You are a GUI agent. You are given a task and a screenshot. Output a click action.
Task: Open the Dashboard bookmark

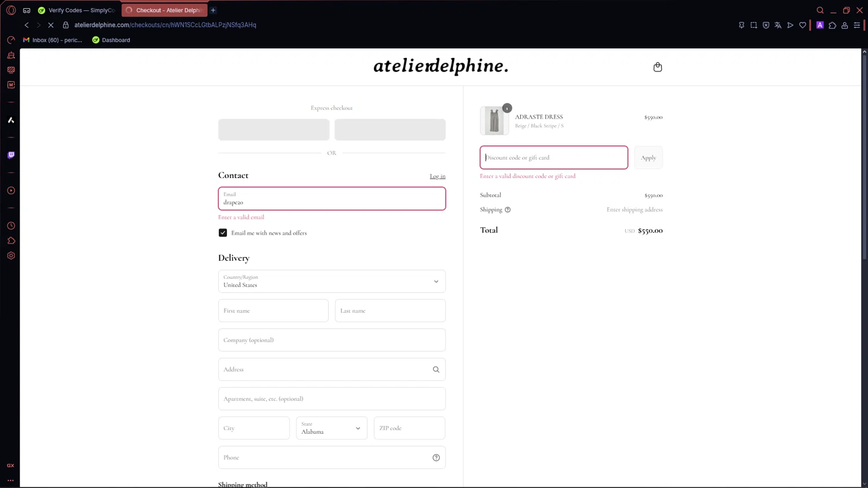point(111,40)
